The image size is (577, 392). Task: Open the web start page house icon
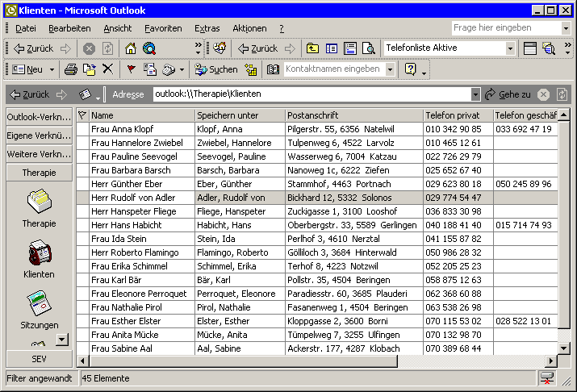coord(130,48)
